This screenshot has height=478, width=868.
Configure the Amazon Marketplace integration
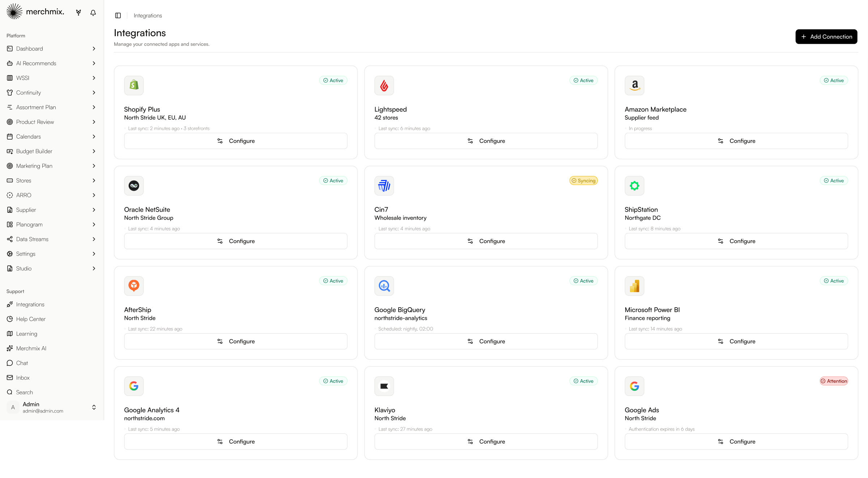[x=736, y=141]
